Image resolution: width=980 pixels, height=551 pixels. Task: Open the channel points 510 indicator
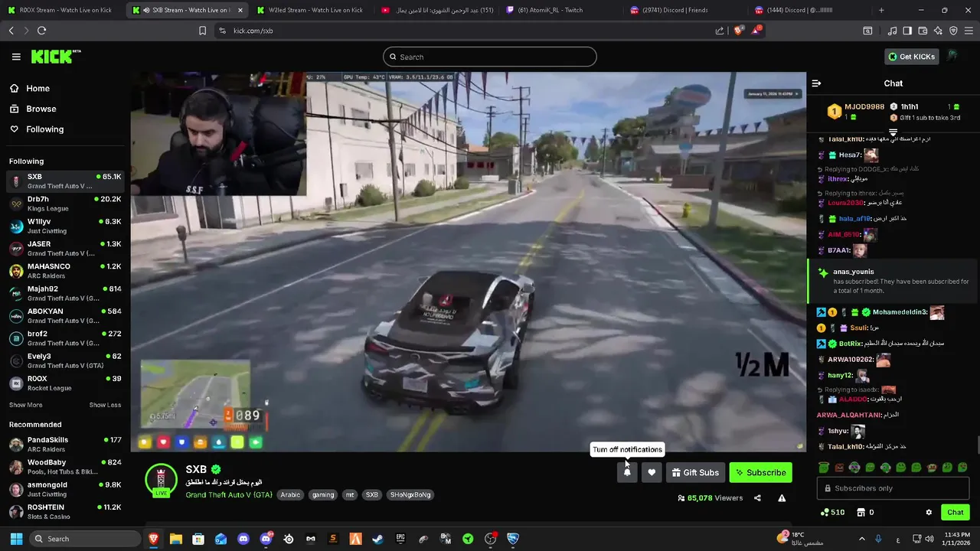[832, 512]
